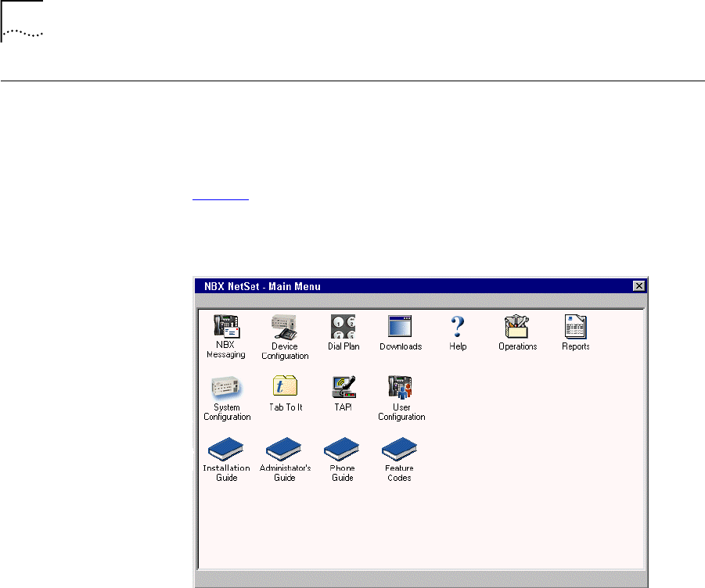705x588 pixels.
Task: Open the Phone Guide book
Action: click(342, 449)
